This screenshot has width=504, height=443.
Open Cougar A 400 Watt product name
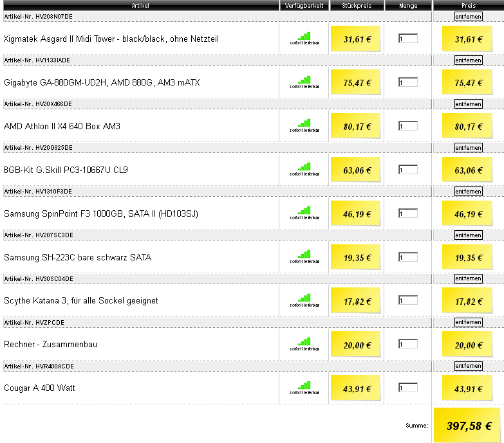coord(39,388)
